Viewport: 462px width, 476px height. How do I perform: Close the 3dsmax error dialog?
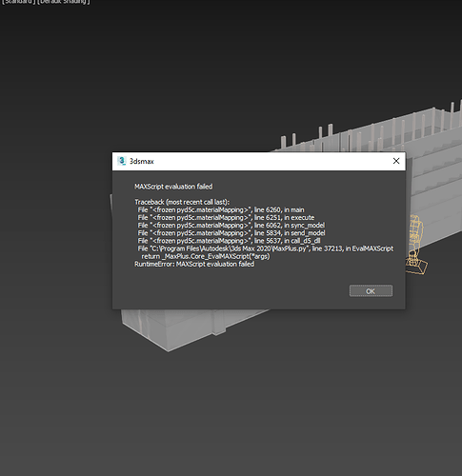tap(396, 161)
